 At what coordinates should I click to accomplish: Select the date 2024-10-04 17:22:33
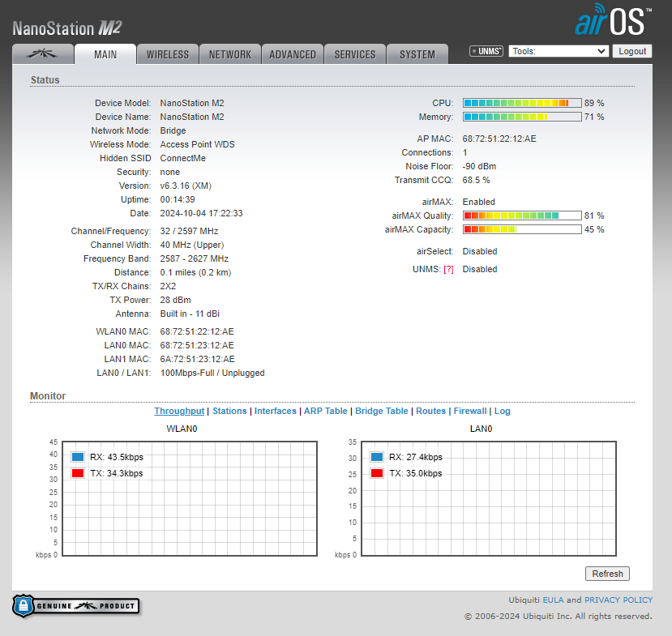click(201, 213)
